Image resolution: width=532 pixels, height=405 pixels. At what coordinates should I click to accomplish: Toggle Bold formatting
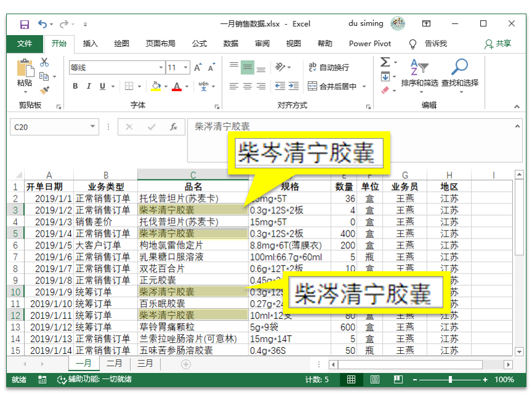(x=75, y=86)
